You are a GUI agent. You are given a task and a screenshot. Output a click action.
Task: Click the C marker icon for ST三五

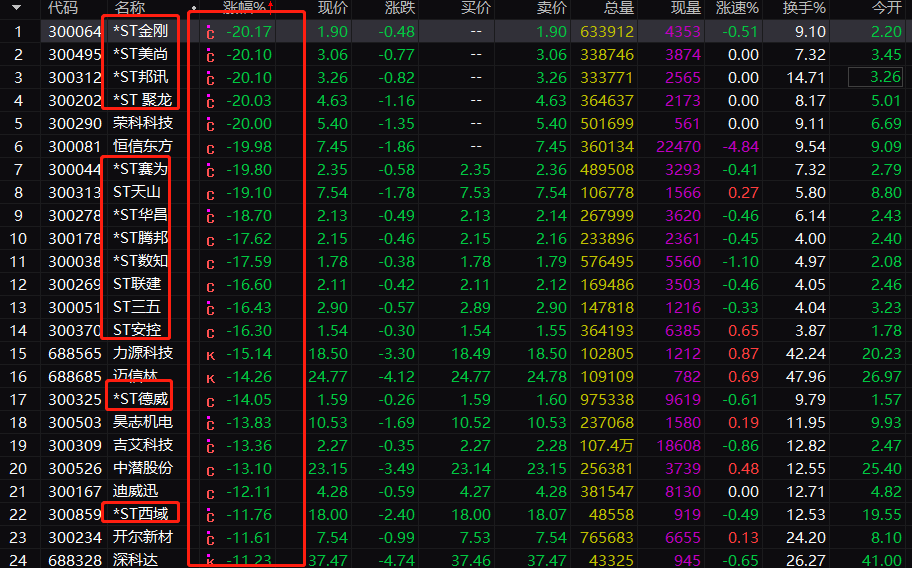[x=210, y=308]
